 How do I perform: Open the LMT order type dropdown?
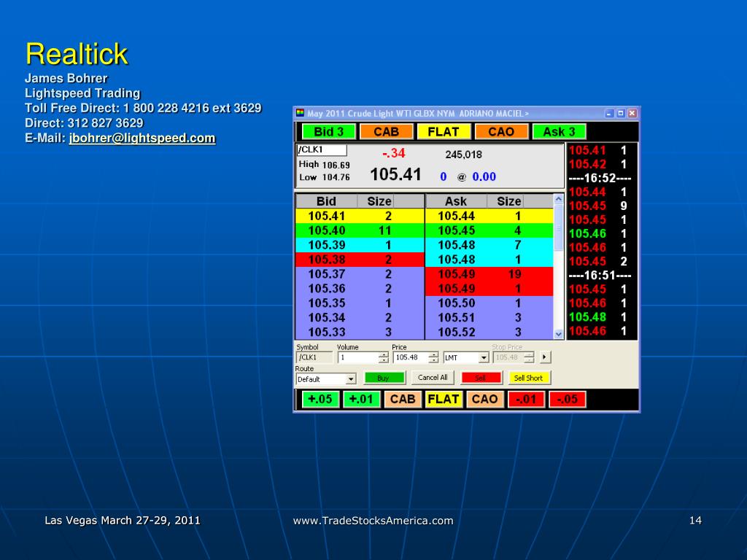pyautogui.click(x=483, y=357)
